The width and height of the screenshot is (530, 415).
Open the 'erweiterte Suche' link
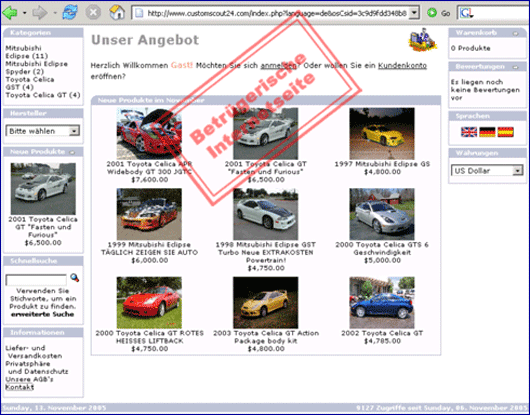point(43,314)
